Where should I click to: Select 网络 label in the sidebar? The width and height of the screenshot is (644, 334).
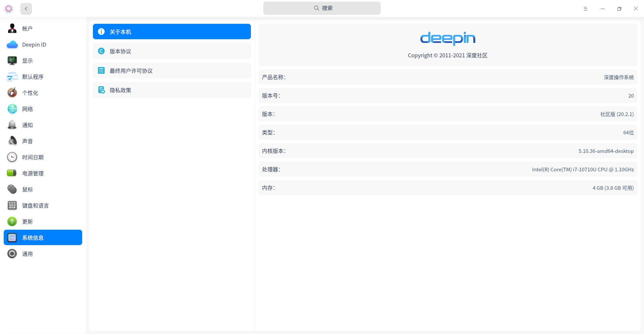click(x=28, y=109)
